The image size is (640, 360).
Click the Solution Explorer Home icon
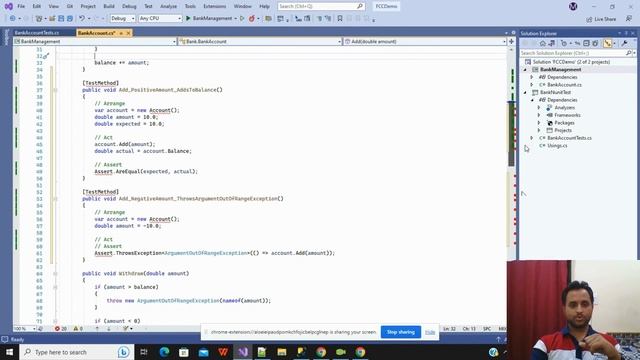point(542,43)
